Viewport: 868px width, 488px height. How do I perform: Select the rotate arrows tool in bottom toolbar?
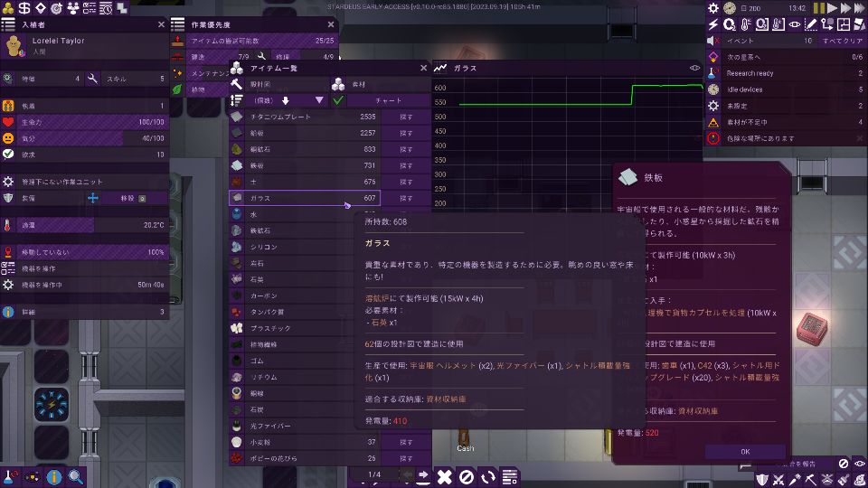pos(487,476)
